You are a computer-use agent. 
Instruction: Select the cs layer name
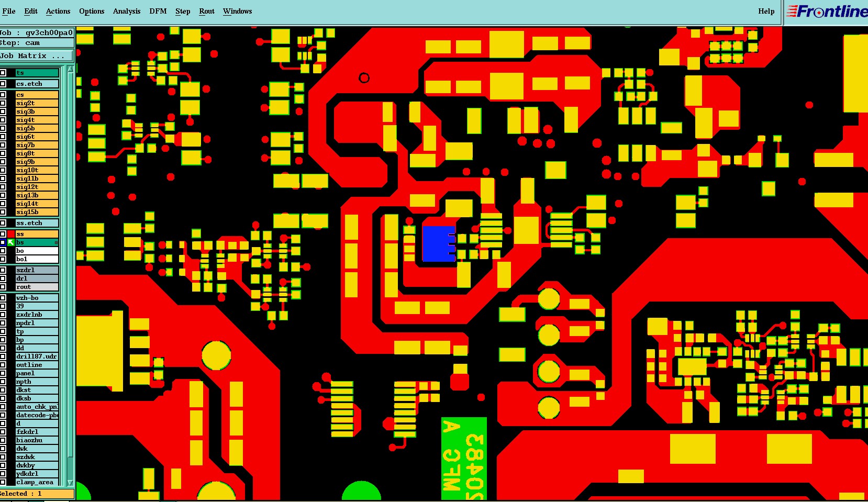[x=37, y=95]
